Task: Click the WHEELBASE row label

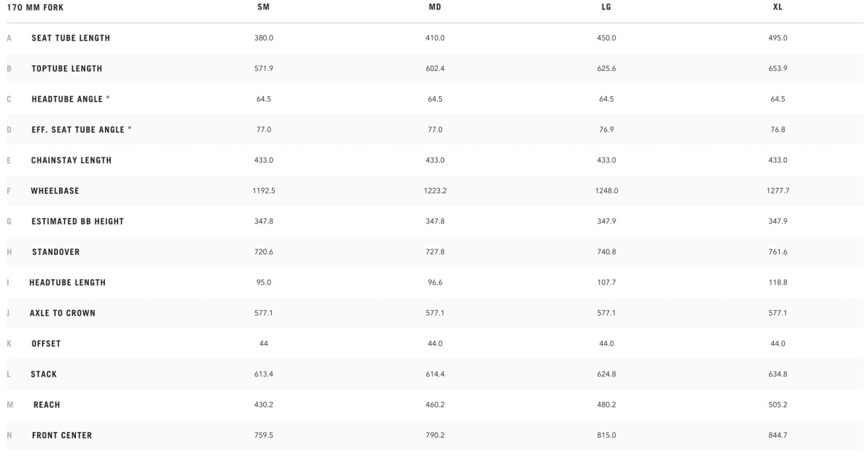Action: click(55, 191)
